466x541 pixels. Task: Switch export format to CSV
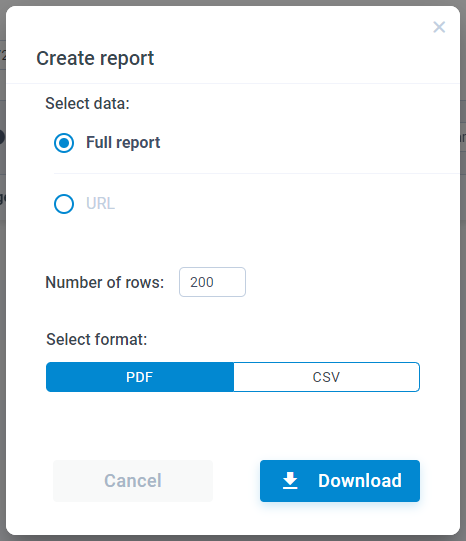coord(326,377)
